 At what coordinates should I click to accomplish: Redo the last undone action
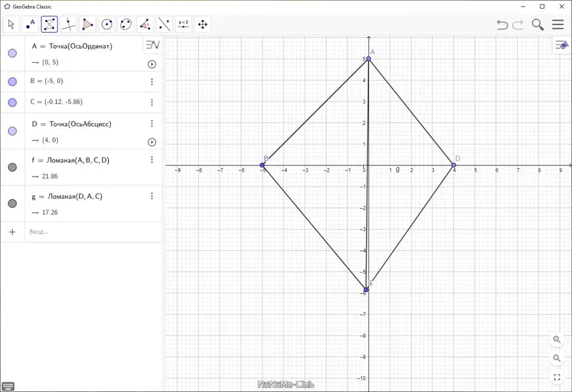(x=518, y=24)
